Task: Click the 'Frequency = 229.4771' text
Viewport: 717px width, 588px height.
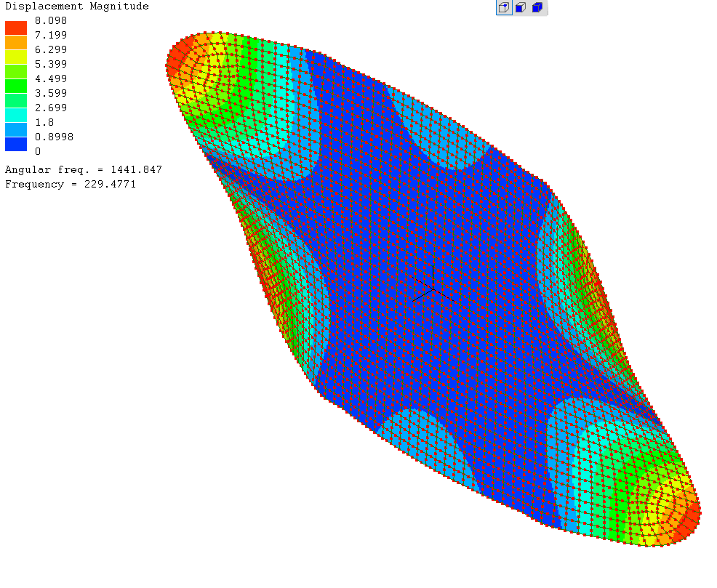Action: click(71, 184)
